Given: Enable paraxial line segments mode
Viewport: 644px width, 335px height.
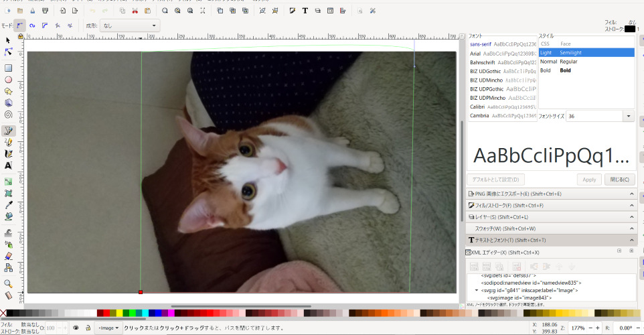Looking at the screenshot, I should [70, 25].
